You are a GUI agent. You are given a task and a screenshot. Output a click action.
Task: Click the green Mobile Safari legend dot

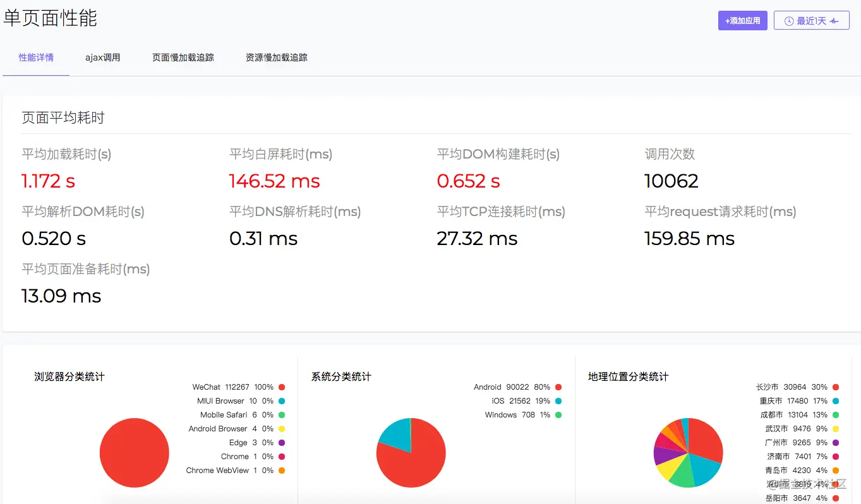(x=282, y=415)
